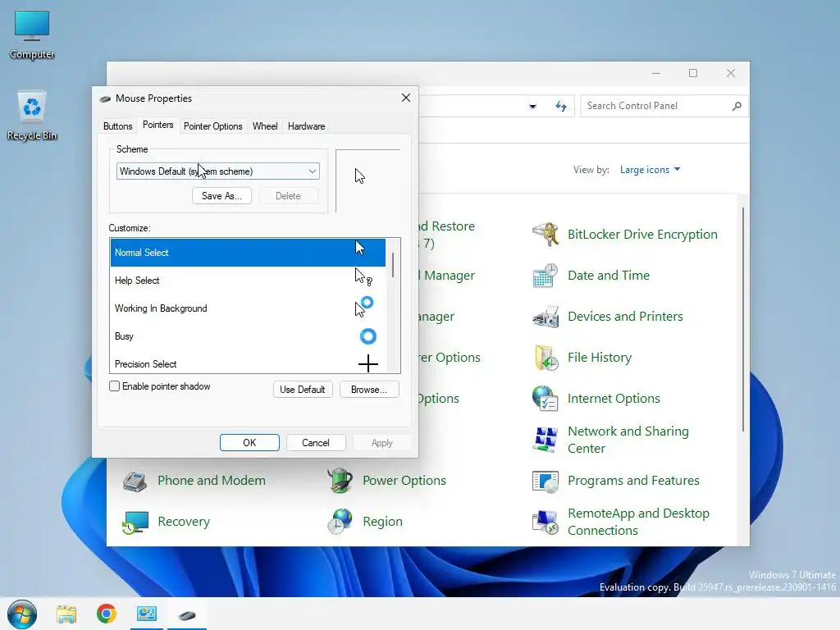Open RemoteApp and Desktop Connections icon

[546, 522]
